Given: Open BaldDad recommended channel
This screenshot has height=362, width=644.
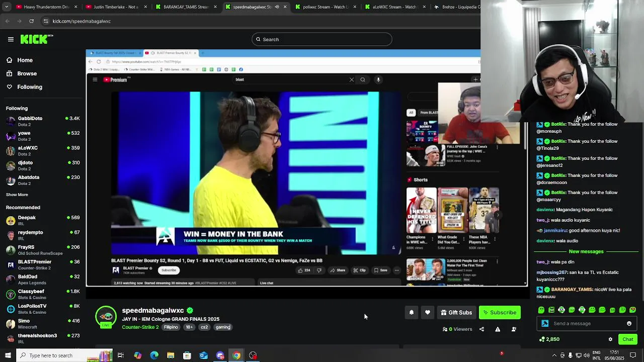Looking at the screenshot, I should click(43, 279).
